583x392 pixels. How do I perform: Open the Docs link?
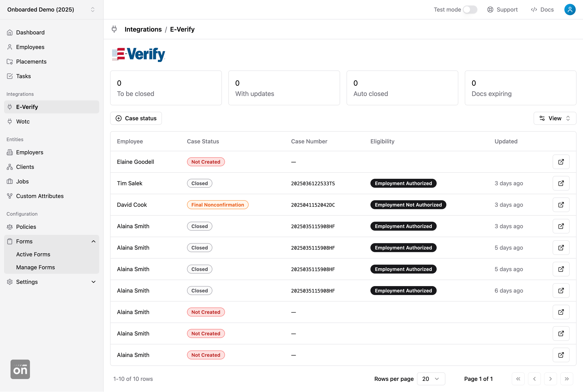tap(542, 10)
